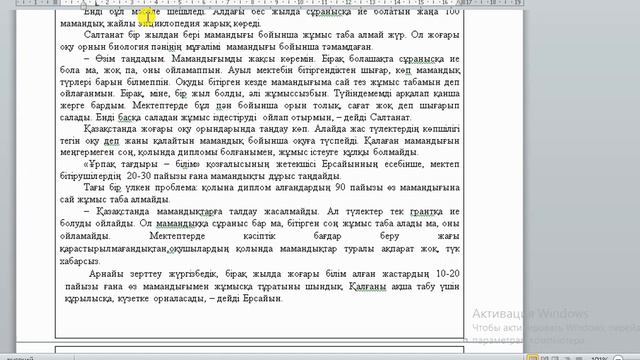640x360 pixels.
Task: Click the word "ақпарат"
Action: [398, 249]
